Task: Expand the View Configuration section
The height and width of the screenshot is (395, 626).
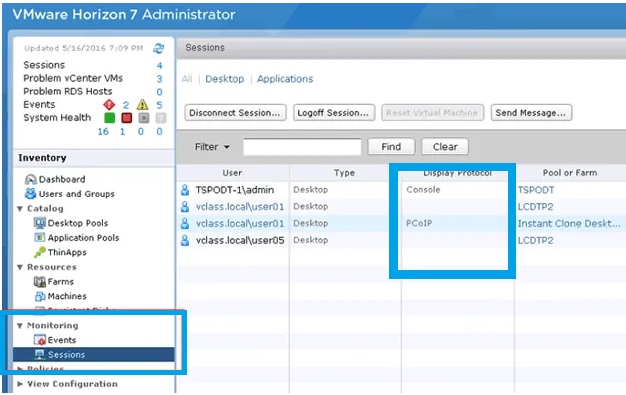Action: 20,384
